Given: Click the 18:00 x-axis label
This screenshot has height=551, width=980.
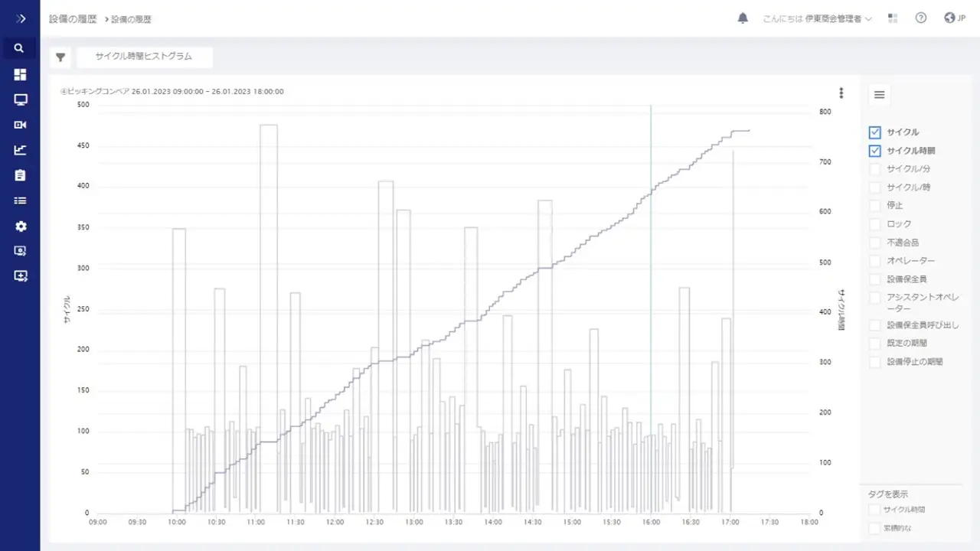Looking at the screenshot, I should point(808,522).
